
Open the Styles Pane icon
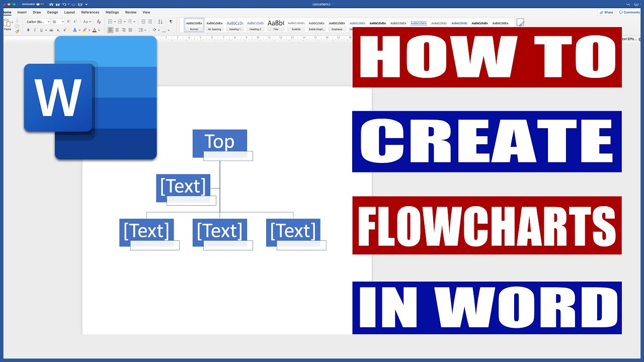[x=520, y=23]
